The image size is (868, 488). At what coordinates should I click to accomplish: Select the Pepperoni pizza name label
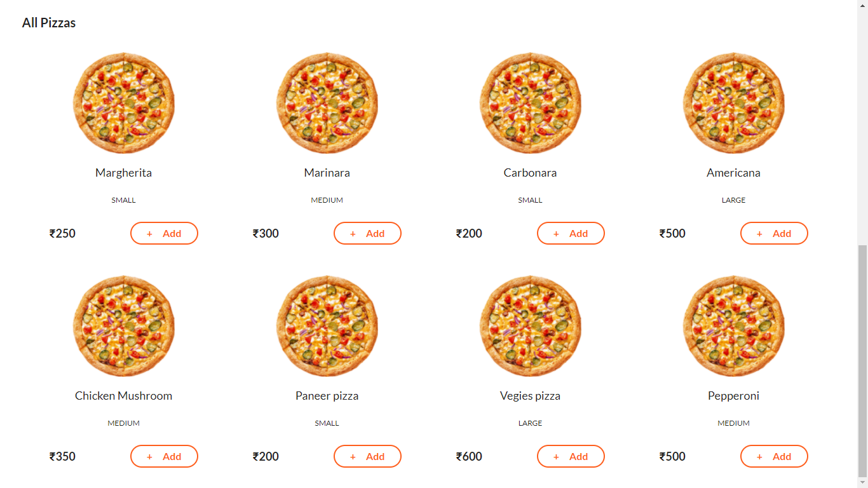click(733, 395)
